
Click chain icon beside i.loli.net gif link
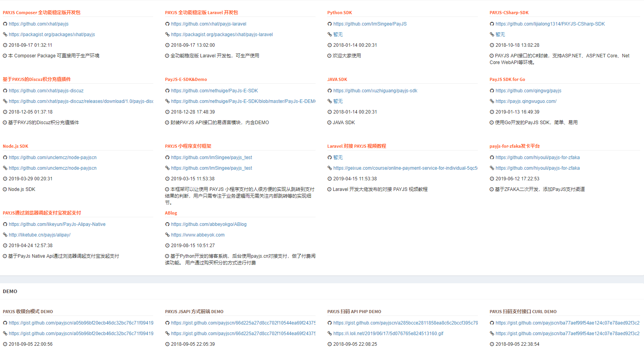(330, 334)
